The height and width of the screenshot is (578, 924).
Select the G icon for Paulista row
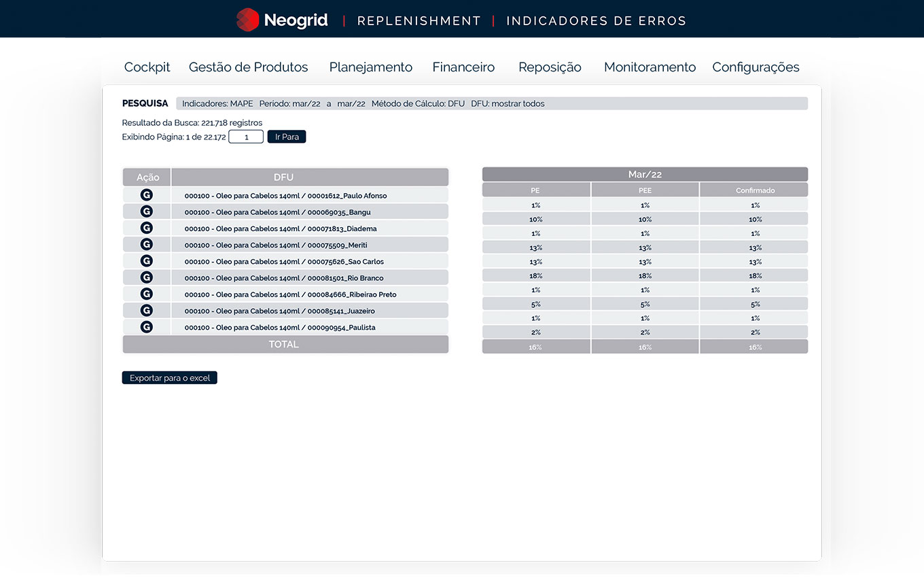pyautogui.click(x=146, y=327)
